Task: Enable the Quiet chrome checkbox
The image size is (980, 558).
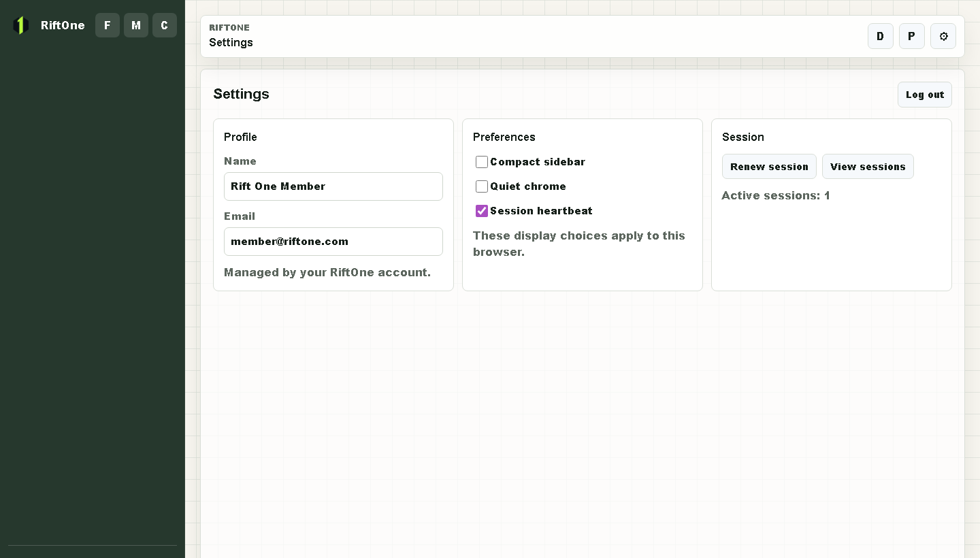Action: coord(482,186)
